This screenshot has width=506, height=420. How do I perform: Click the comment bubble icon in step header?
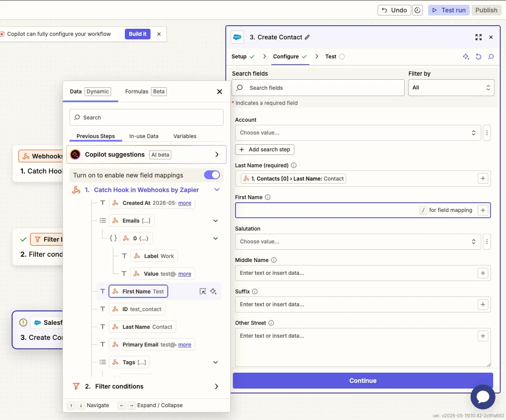click(491, 57)
